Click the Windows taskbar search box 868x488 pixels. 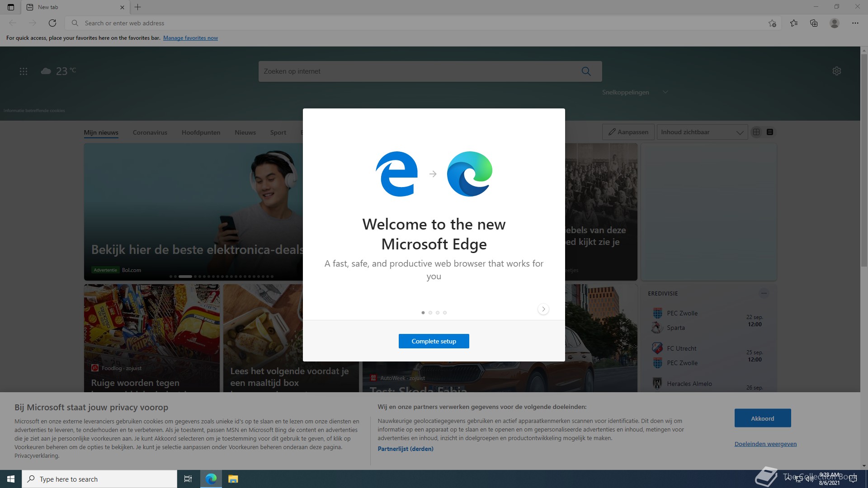tap(99, 479)
